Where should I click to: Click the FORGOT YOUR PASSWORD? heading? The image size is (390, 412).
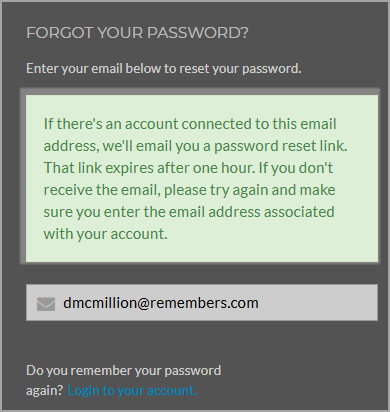click(x=137, y=33)
